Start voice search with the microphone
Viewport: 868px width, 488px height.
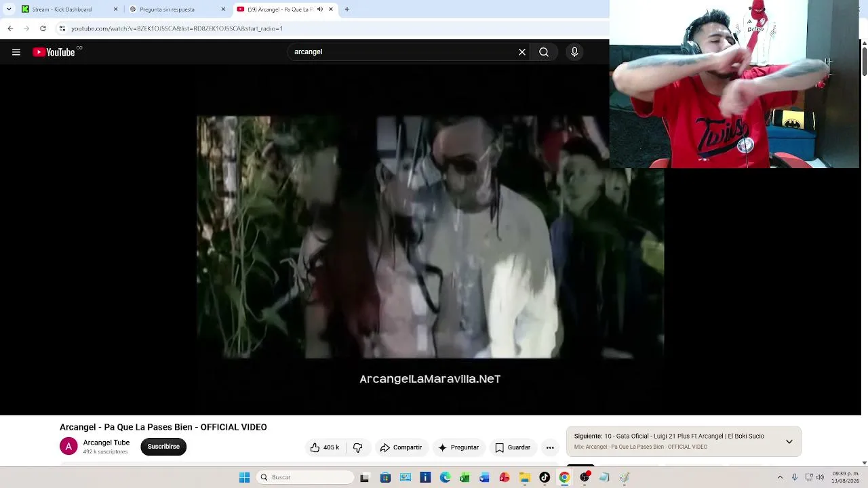pos(574,52)
